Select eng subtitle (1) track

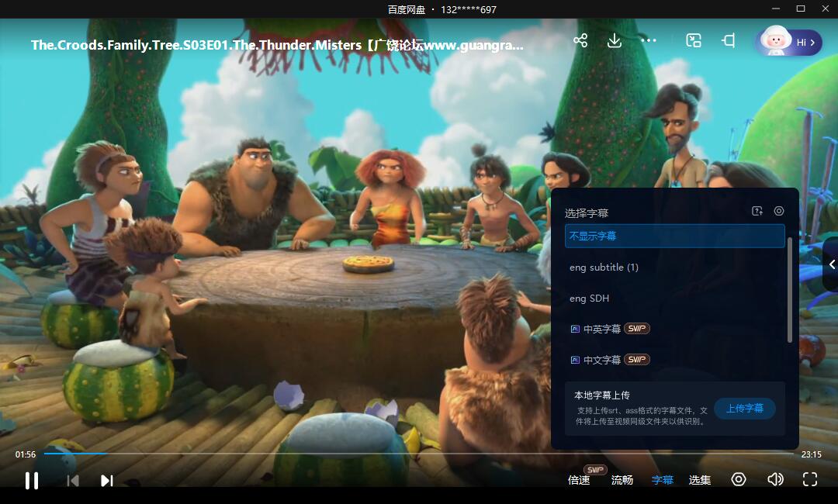pyautogui.click(x=674, y=267)
